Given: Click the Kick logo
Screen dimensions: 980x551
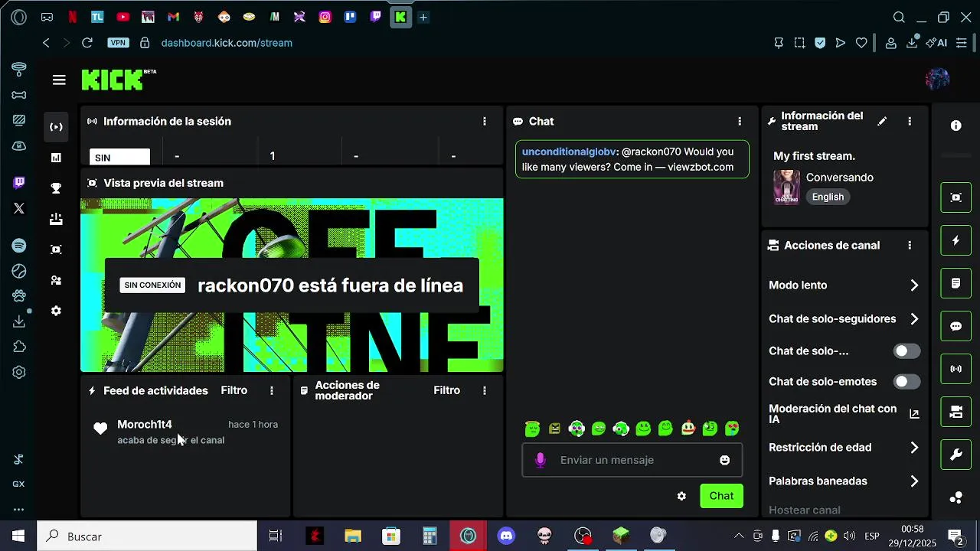Looking at the screenshot, I should point(113,80).
